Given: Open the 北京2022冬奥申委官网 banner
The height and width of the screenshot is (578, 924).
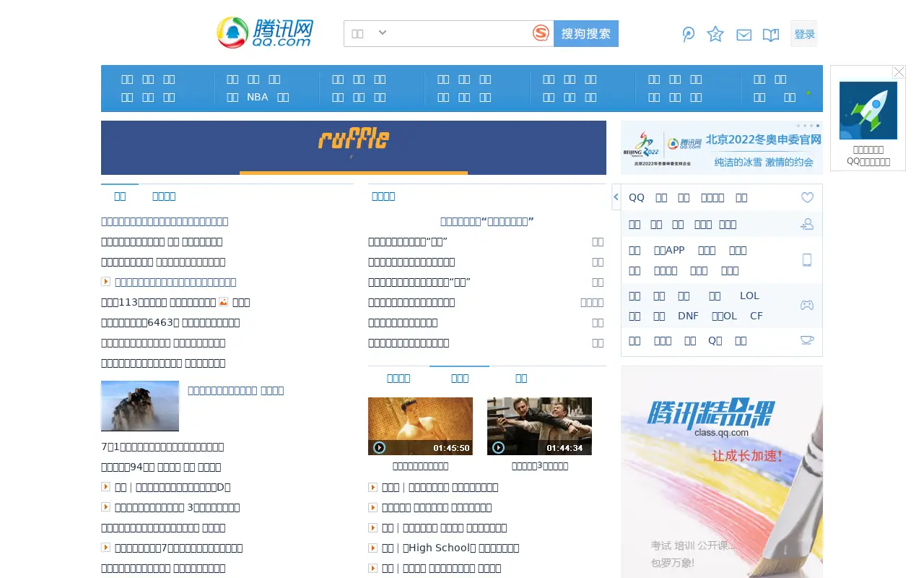Looking at the screenshot, I should coord(722,147).
